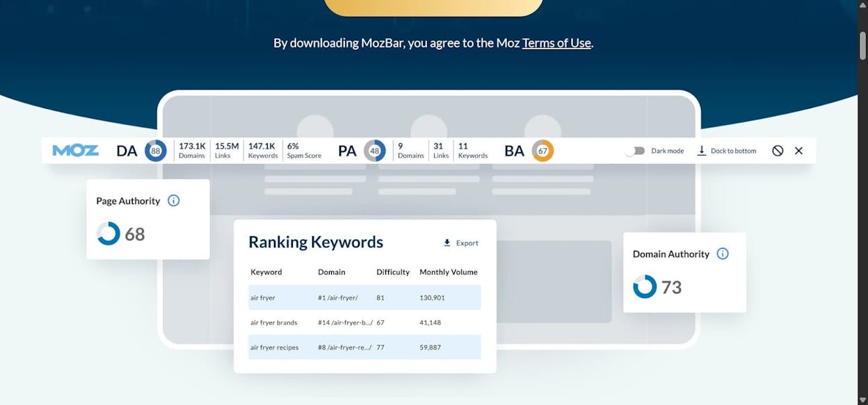
Task: Click the Domain Authority donut chart showing 73
Action: click(645, 286)
